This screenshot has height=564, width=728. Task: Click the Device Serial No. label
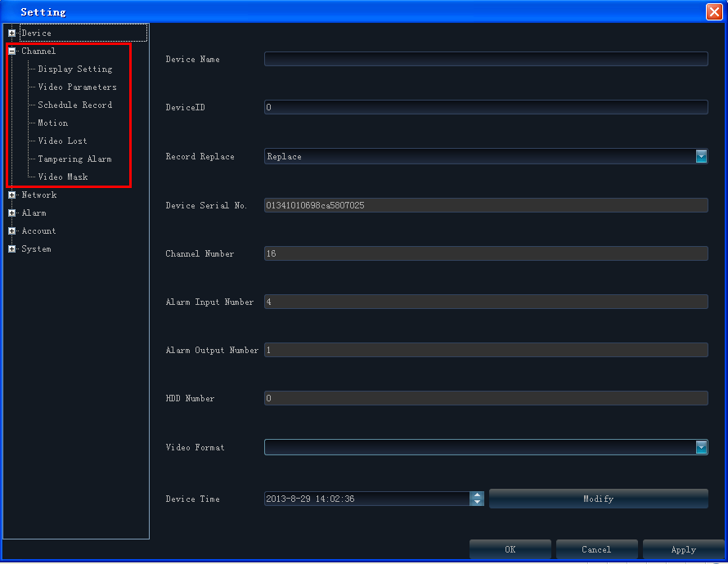[206, 205]
